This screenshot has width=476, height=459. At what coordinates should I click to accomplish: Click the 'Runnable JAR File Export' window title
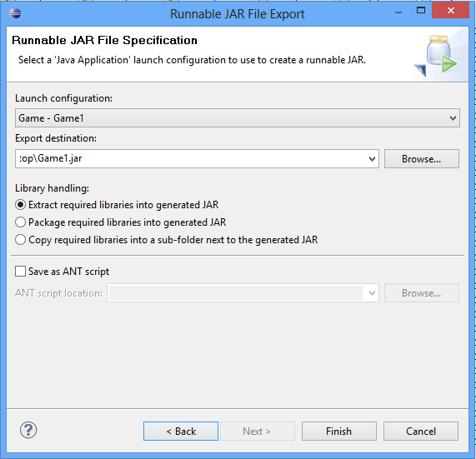point(237,14)
